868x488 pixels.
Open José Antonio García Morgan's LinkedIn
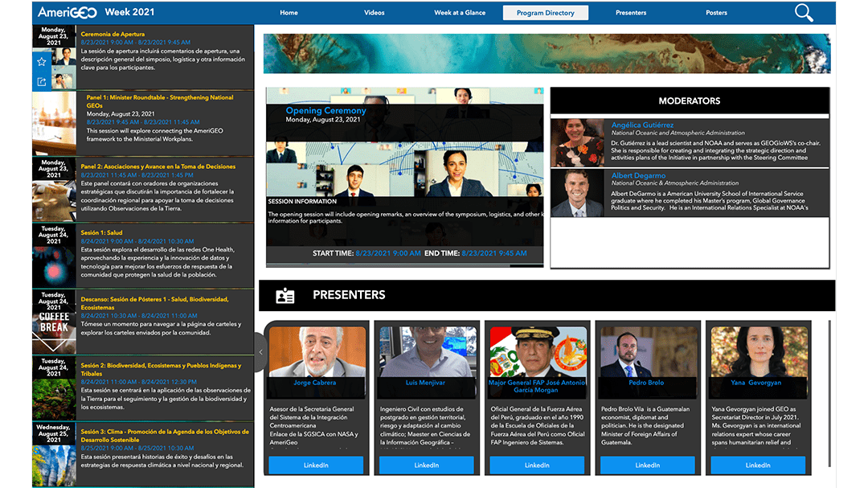pos(537,465)
